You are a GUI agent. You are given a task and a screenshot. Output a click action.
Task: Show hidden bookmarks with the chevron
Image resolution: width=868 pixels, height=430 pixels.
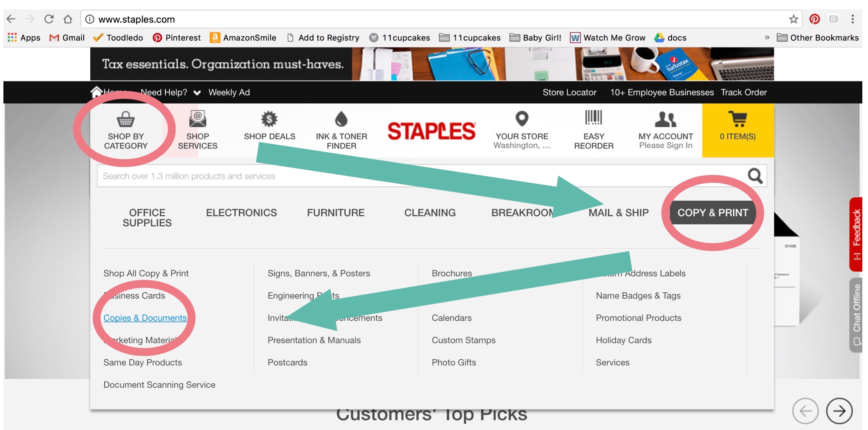click(x=767, y=37)
